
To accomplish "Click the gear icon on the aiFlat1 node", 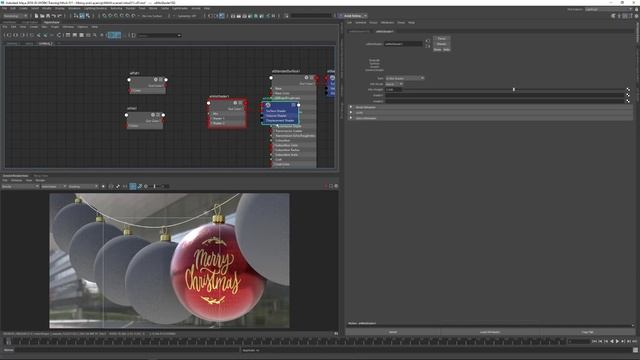I will 156,80.
